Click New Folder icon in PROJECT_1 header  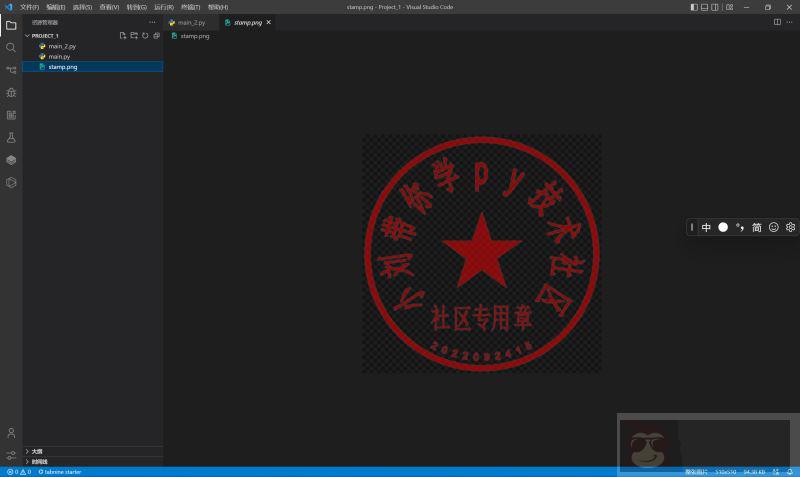[x=134, y=36]
